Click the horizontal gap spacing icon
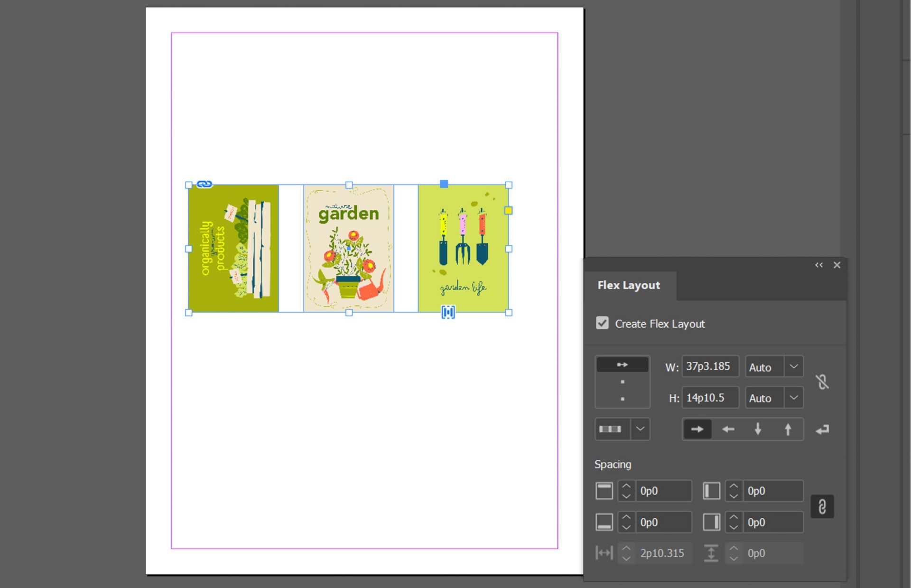911x588 pixels. pyautogui.click(x=604, y=553)
